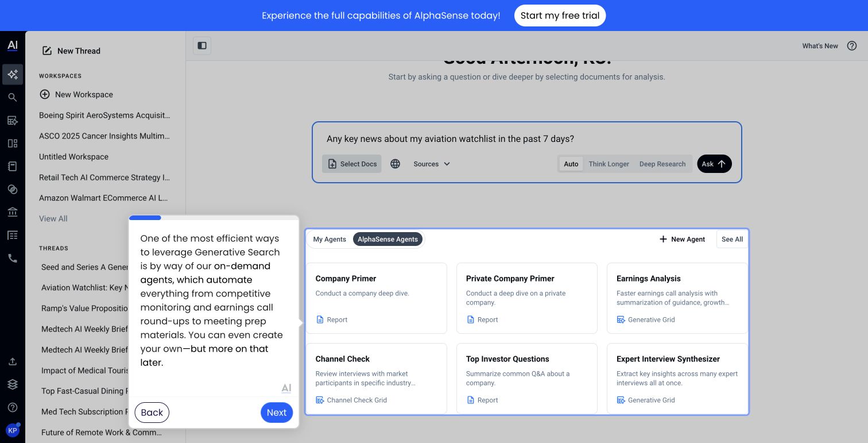The height and width of the screenshot is (443, 868).
Task: Click Next in the tour popup
Action: click(277, 413)
